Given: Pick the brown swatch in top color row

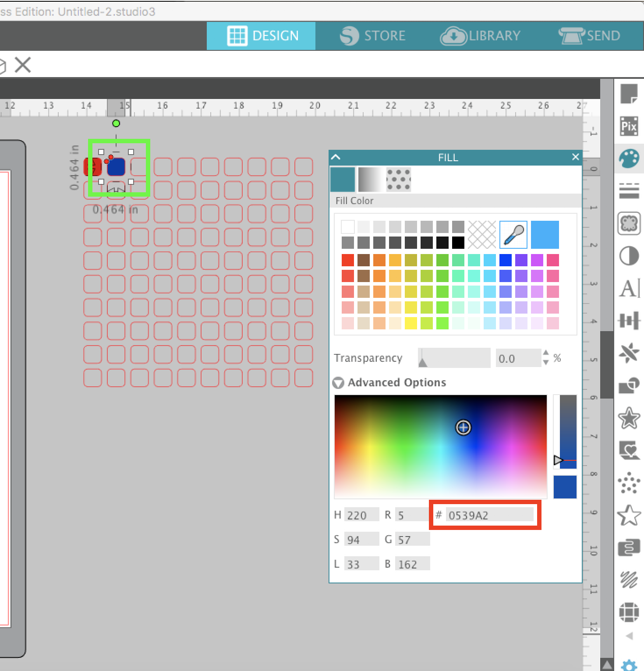Looking at the screenshot, I should (364, 260).
